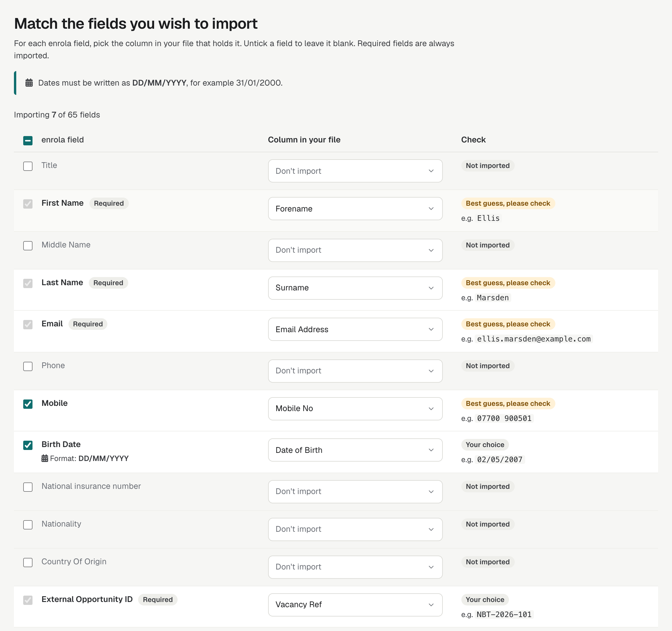This screenshot has width=672, height=631.
Task: Click the 'Check' column header
Action: pos(473,140)
